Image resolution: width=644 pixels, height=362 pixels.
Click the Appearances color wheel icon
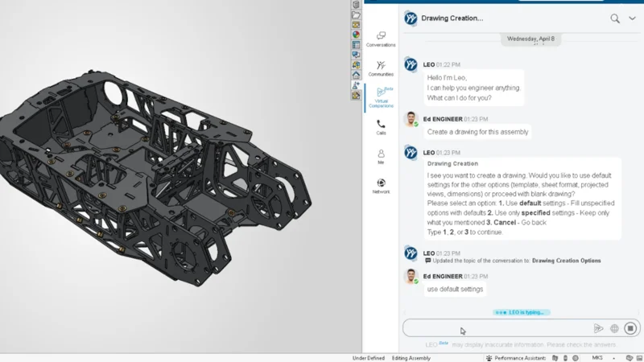click(x=356, y=35)
